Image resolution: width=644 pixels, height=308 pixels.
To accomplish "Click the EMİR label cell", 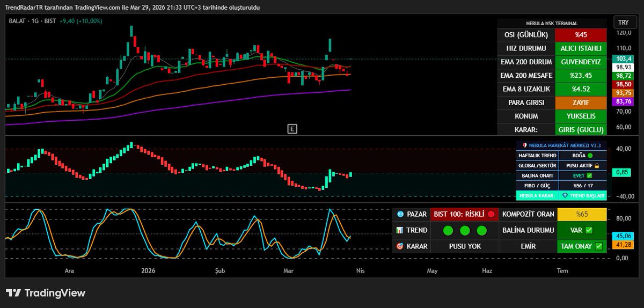I will 528,247.
